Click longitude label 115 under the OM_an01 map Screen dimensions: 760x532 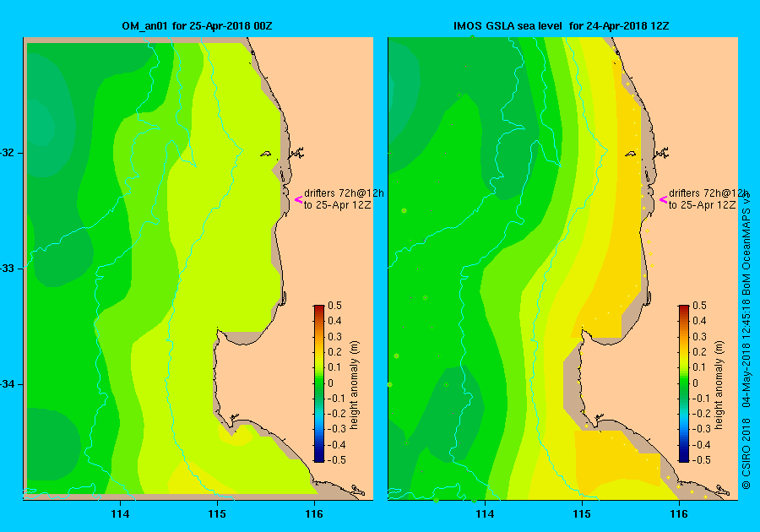217,514
